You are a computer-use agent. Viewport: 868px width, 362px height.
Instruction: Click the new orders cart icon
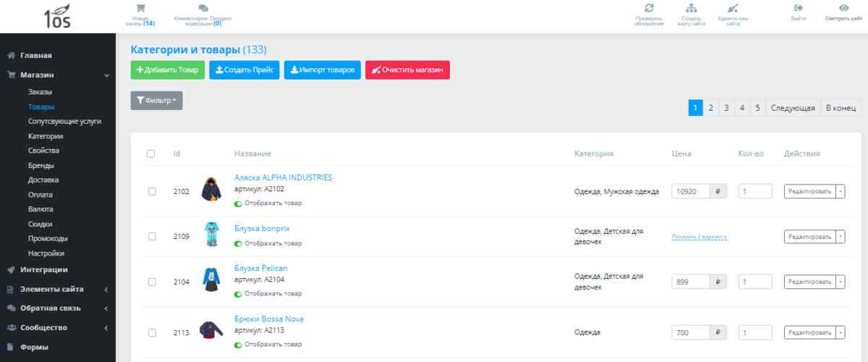(x=140, y=9)
